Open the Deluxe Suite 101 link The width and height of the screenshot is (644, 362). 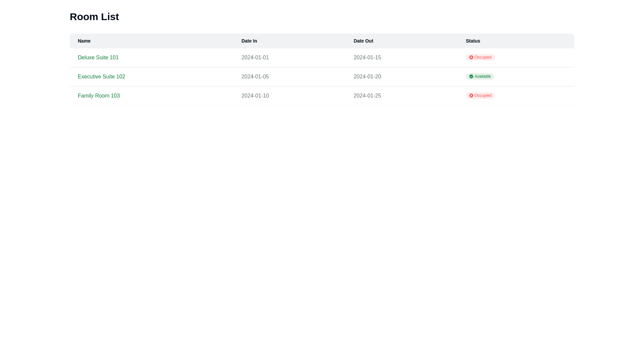(98, 58)
